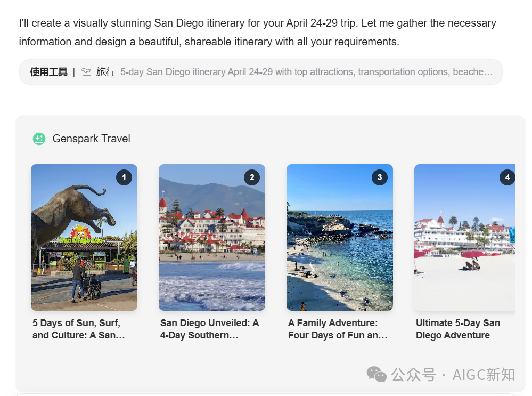Screen dimensions: 532x396
Task: Open the white sand beach umbrellas photo
Action: tap(465, 237)
